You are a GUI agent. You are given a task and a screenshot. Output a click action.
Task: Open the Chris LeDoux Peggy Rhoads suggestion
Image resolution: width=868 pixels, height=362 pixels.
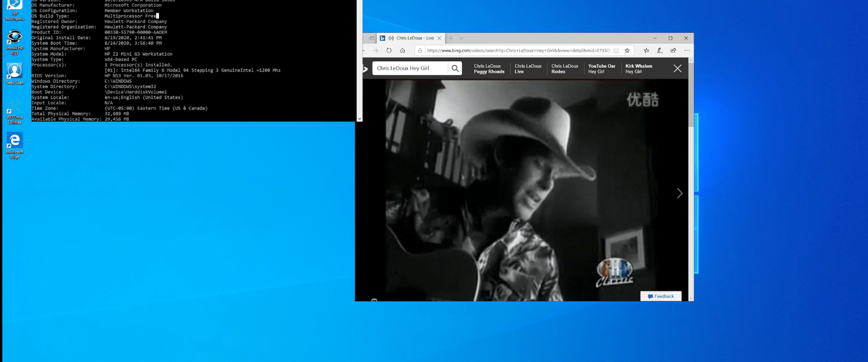pos(489,69)
